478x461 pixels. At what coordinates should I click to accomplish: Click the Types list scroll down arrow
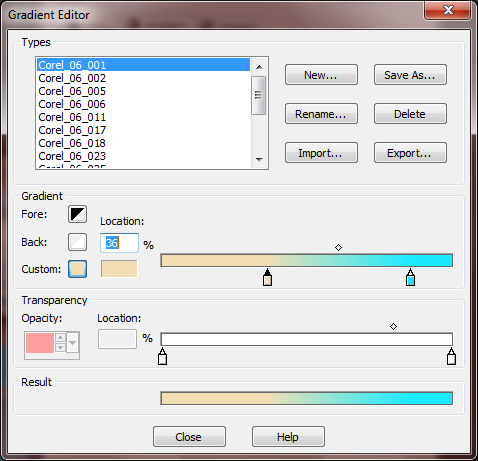click(x=259, y=160)
